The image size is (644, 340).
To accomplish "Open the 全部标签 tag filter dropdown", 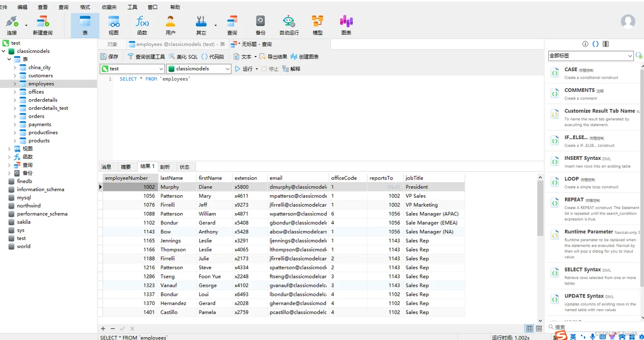I will pos(591,56).
